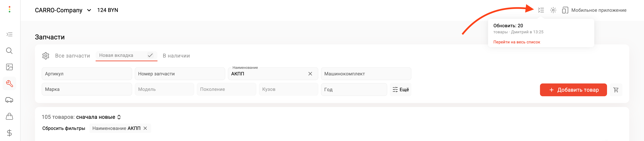Open the dollar sign finance section
Image resolution: width=644 pixels, height=141 pixels.
(x=9, y=133)
